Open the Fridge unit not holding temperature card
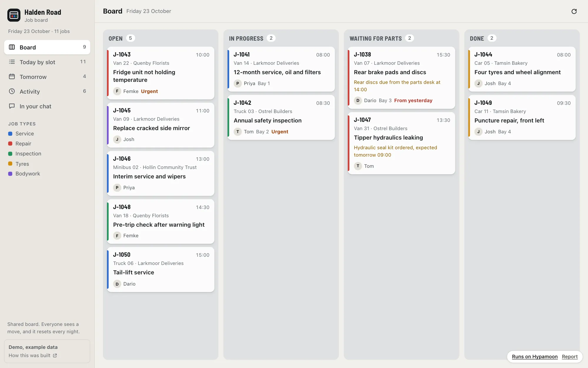Image resolution: width=588 pixels, height=368 pixels. pos(161,73)
